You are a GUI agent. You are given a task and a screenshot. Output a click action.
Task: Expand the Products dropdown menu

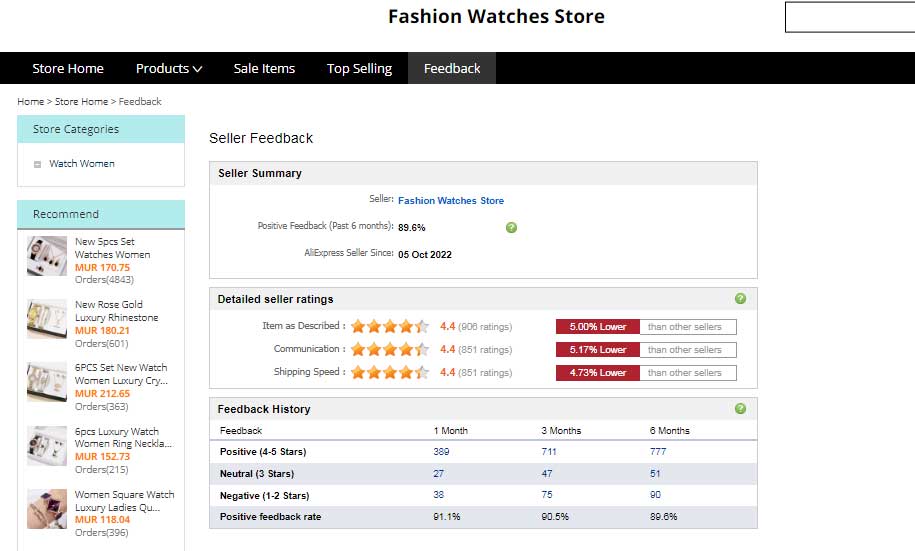click(169, 68)
